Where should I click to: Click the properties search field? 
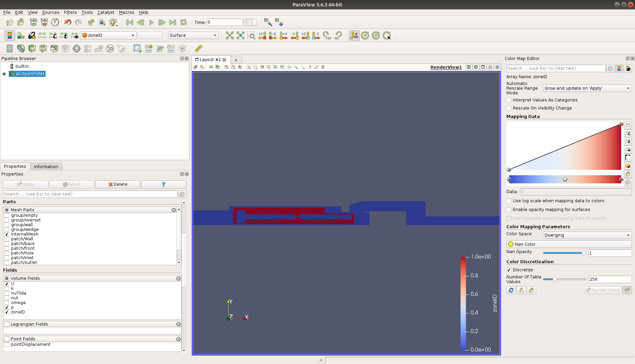point(90,194)
